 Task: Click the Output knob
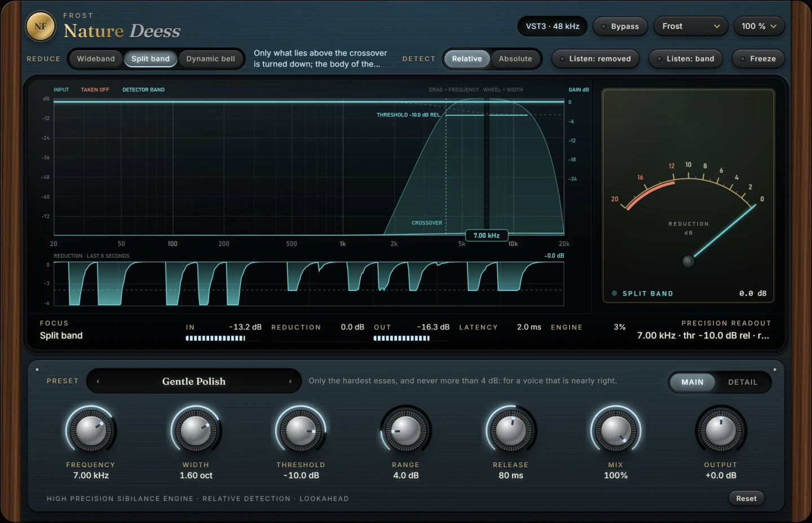tap(721, 431)
